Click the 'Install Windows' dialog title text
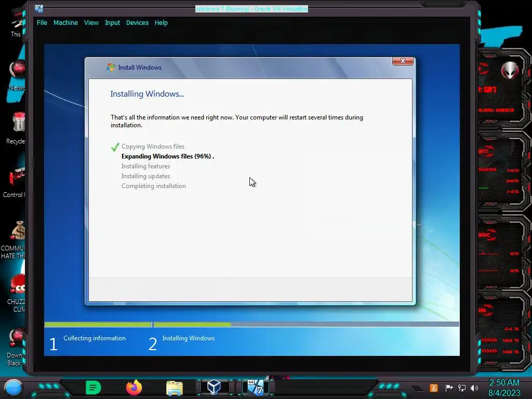532x399 pixels. coord(140,68)
